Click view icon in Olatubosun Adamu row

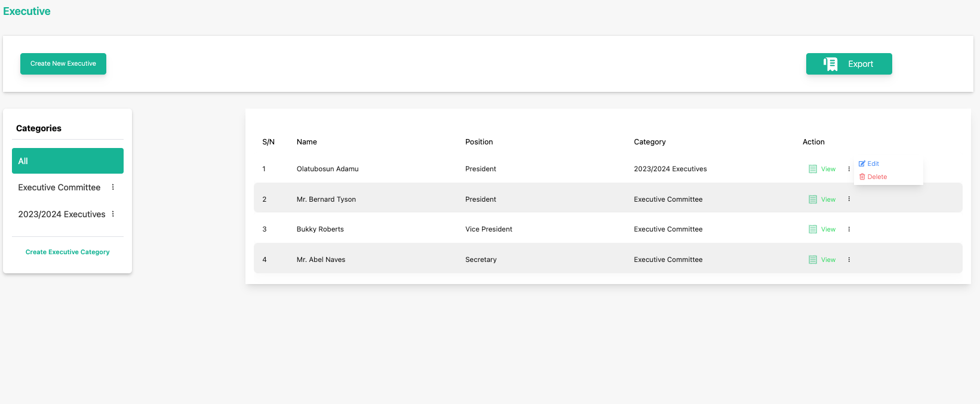point(813,169)
